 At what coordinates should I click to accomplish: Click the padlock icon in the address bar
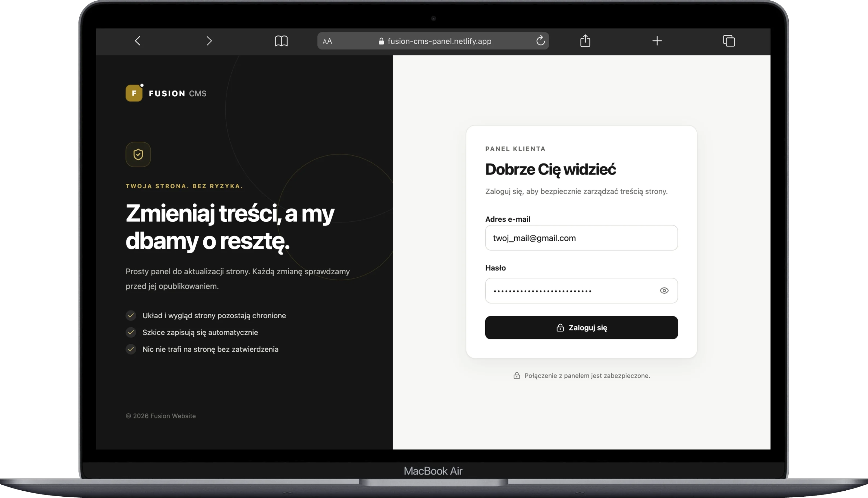pos(381,41)
